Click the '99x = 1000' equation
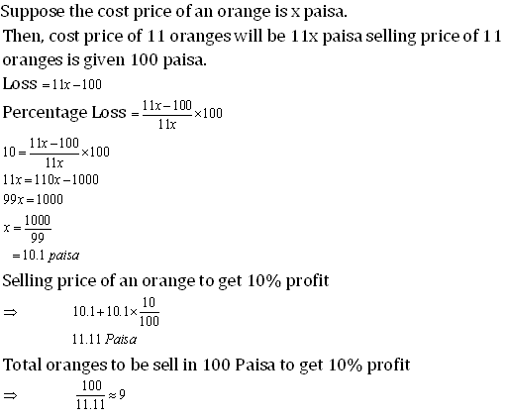This screenshot has height=420, width=506. [33, 199]
